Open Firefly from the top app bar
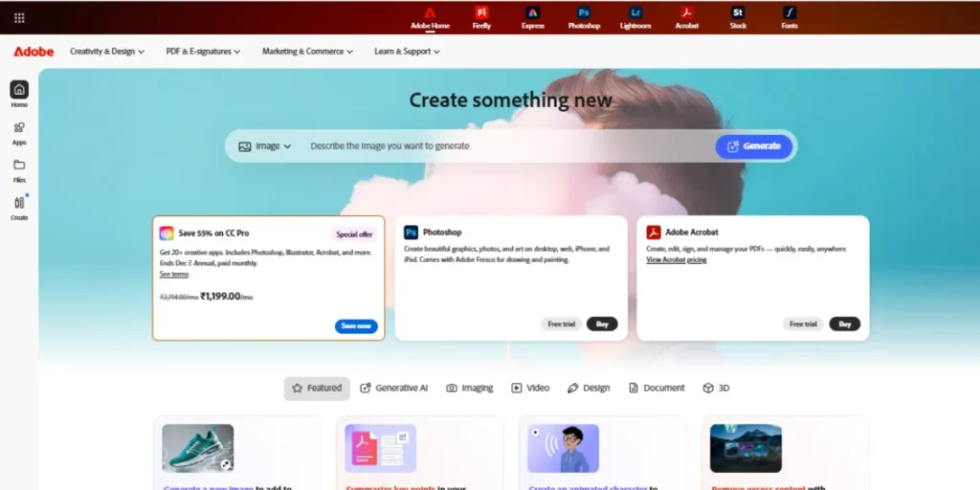The width and height of the screenshot is (980, 490). (481, 16)
